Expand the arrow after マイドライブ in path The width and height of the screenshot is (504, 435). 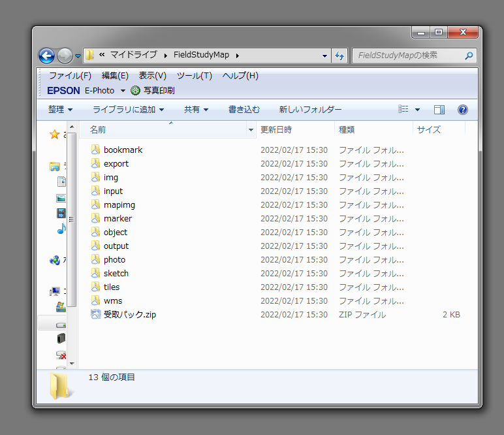166,56
